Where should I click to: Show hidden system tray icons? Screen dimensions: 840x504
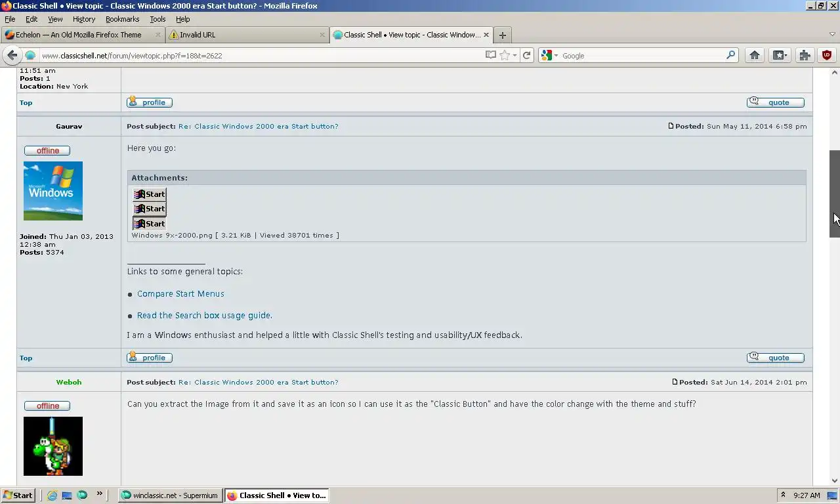point(783,495)
